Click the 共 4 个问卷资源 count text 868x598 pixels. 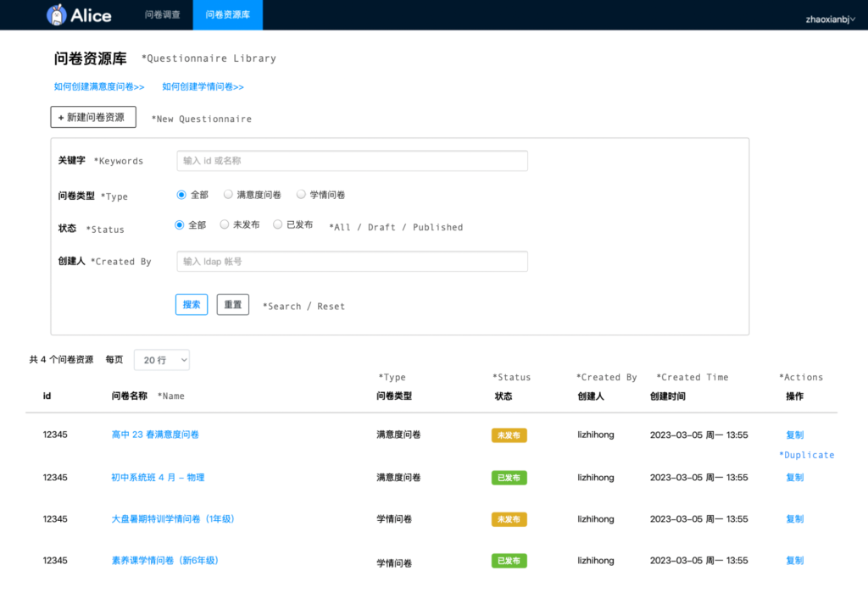click(61, 360)
